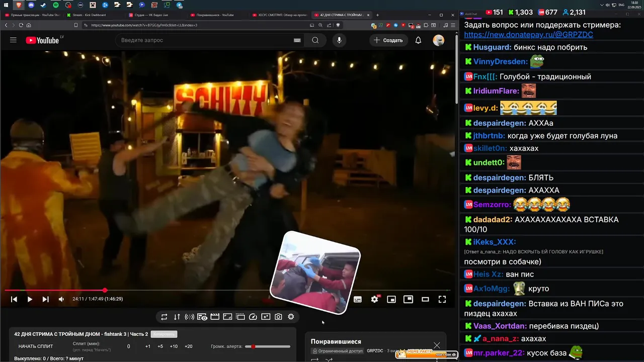Screen dimensions: 644x362
Task: Click the filmstrip toolbar icon
Action: click(240, 317)
